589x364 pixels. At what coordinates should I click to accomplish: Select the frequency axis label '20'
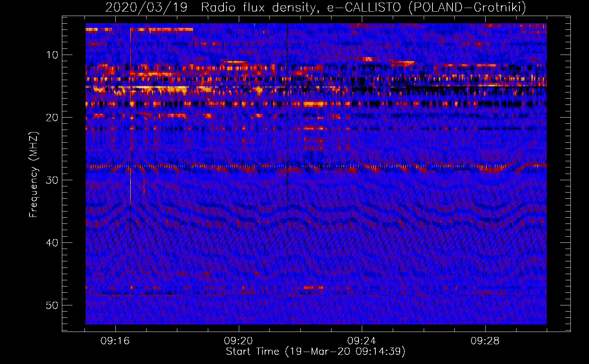tap(52, 118)
